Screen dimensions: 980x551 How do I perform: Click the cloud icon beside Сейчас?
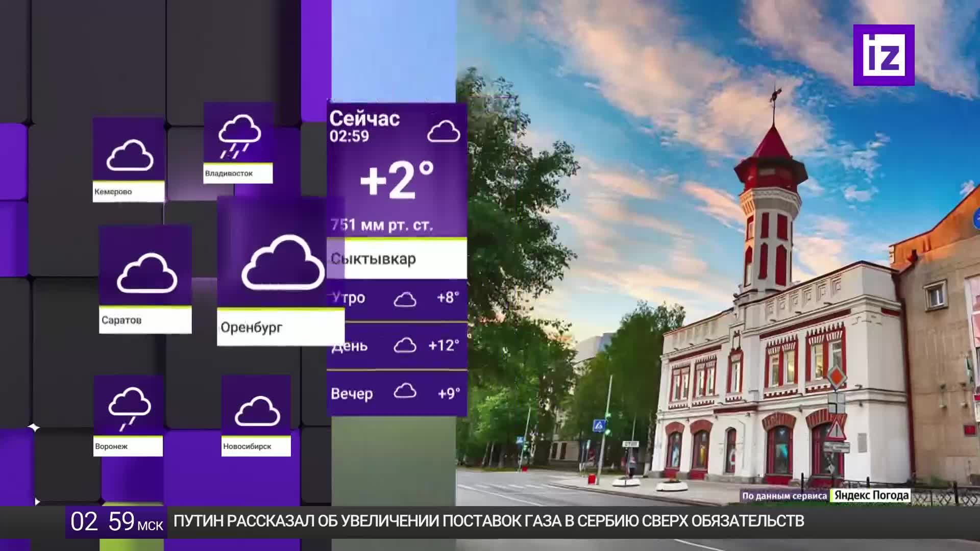[444, 131]
